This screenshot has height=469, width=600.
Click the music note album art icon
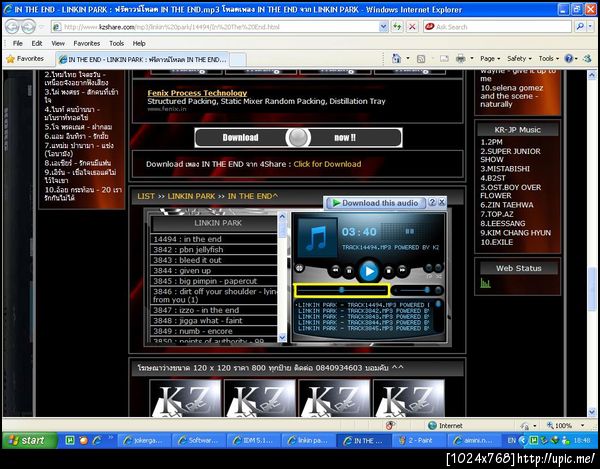(317, 238)
